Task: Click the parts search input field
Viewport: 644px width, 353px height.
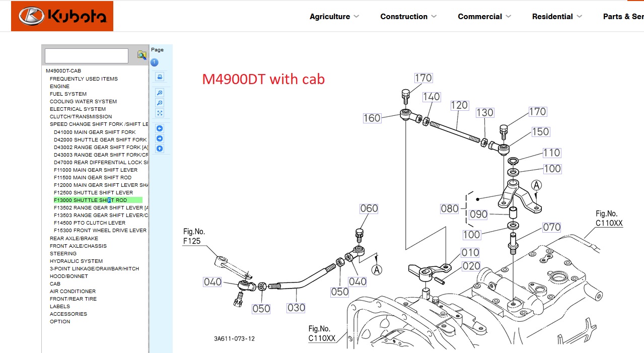Action: (x=87, y=55)
